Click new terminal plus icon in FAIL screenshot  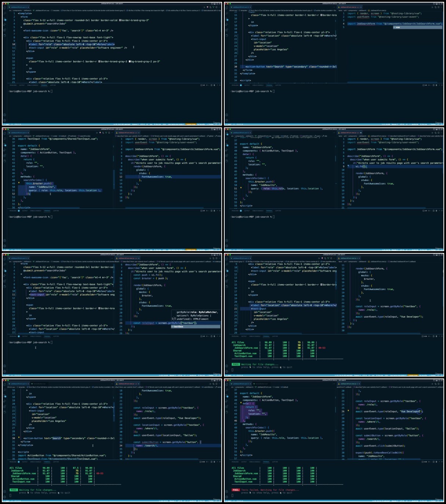(x=429, y=462)
